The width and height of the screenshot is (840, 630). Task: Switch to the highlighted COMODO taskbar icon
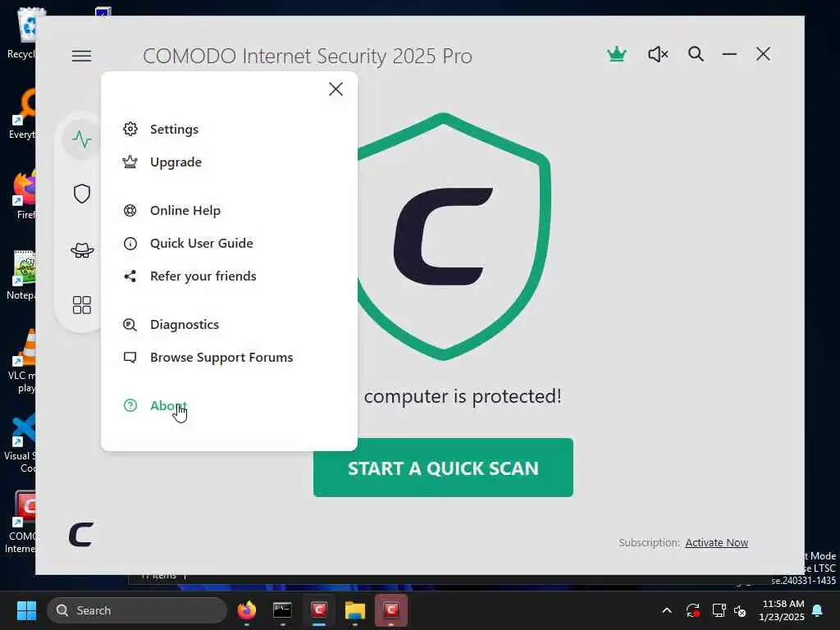391,610
